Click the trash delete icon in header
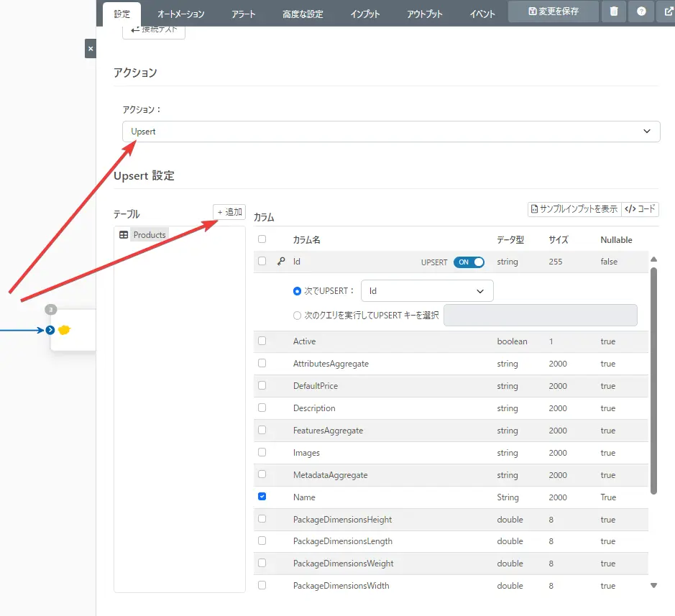The image size is (675, 616). (x=614, y=12)
